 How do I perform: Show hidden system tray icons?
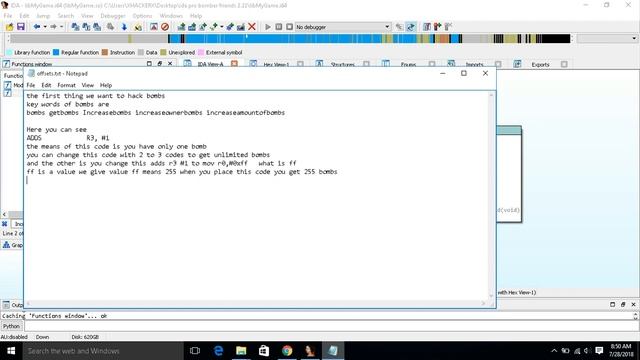tap(554, 351)
